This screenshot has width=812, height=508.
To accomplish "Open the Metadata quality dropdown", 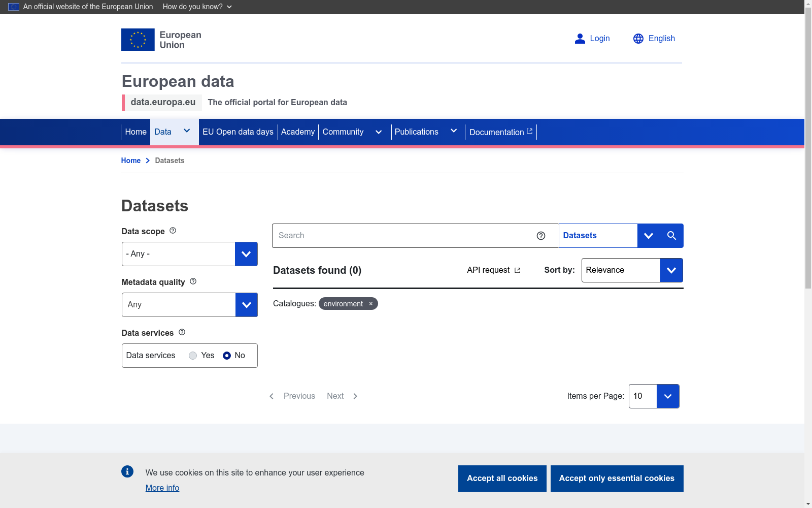I will [x=190, y=305].
